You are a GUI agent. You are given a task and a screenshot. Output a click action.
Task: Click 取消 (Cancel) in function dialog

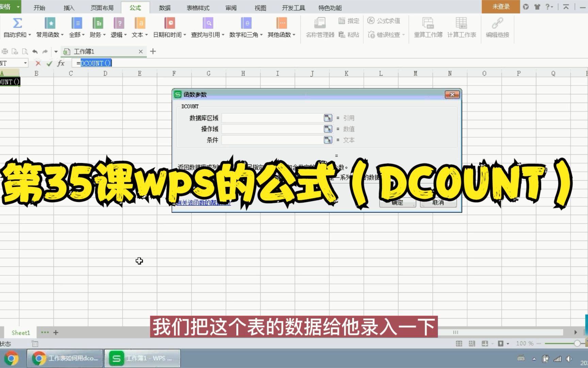[438, 202]
